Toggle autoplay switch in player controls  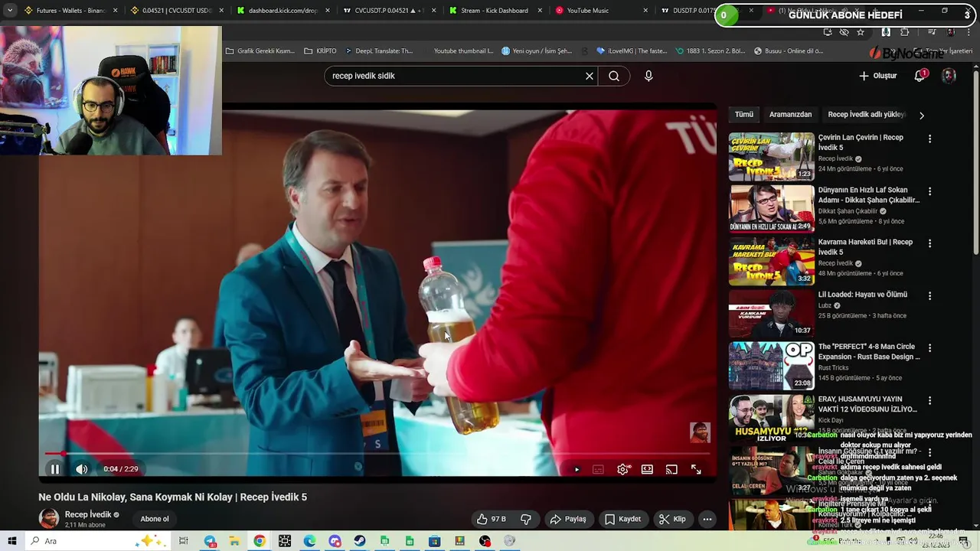pos(577,469)
